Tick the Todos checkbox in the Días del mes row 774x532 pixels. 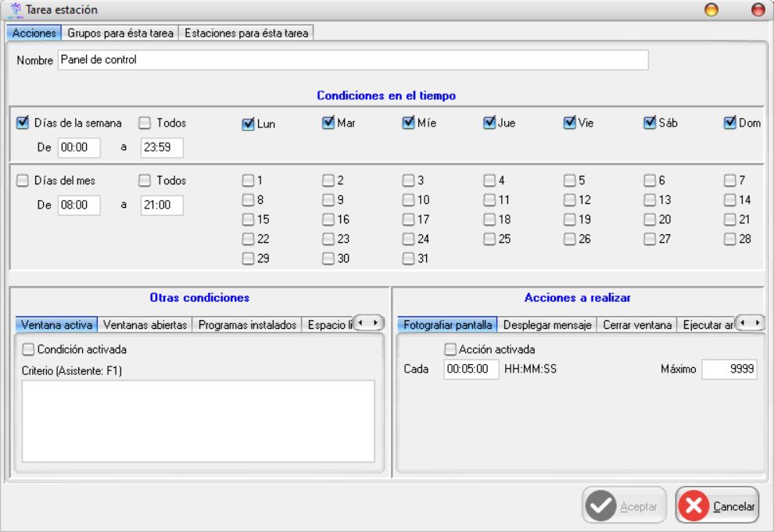point(144,180)
